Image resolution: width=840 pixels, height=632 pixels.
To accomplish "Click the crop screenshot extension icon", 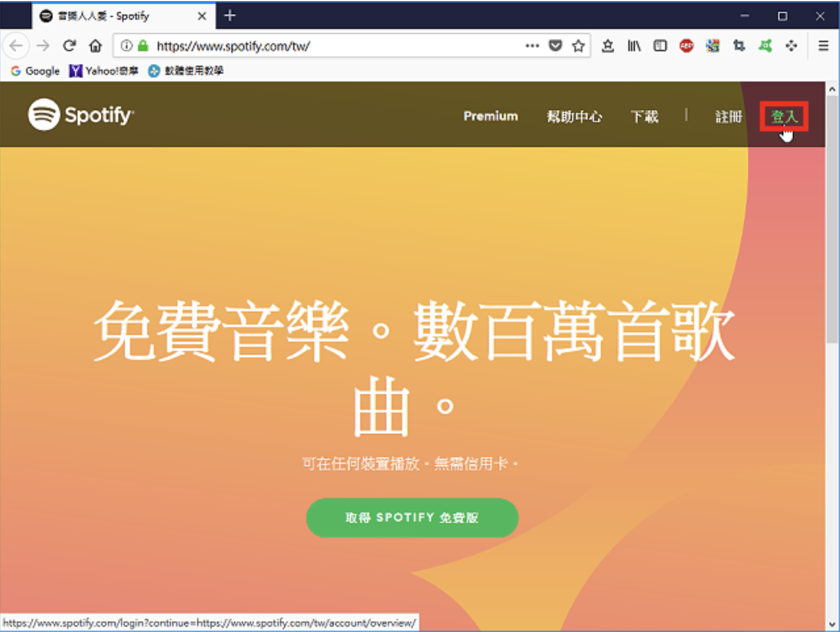I will [x=739, y=45].
